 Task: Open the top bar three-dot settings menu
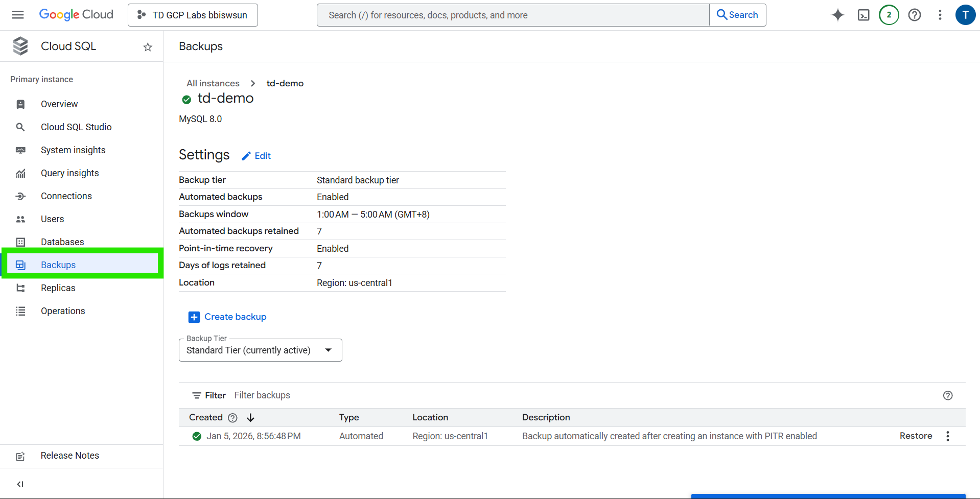(940, 15)
